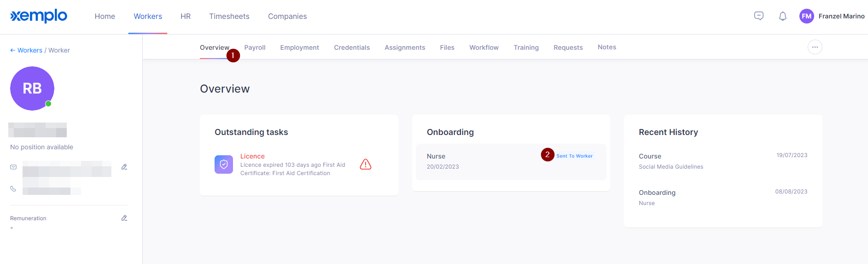Click the Sent To Worker status badge
The image size is (868, 264).
[x=574, y=156]
